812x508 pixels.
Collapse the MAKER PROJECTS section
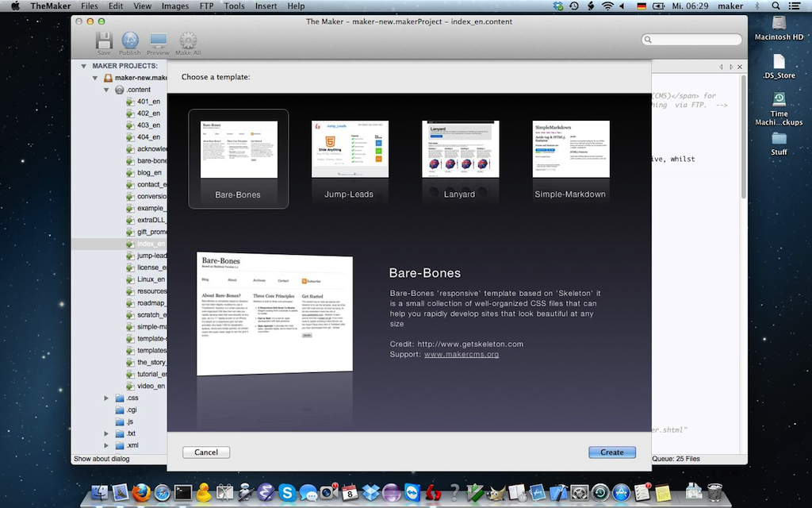click(83, 66)
